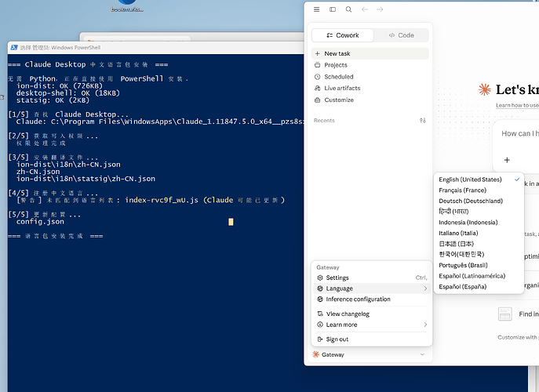Click the Recents section label
The width and height of the screenshot is (539, 392).
click(324, 120)
